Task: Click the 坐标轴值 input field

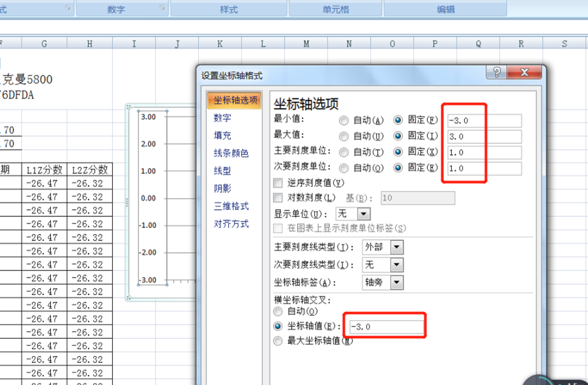Action: coord(386,326)
